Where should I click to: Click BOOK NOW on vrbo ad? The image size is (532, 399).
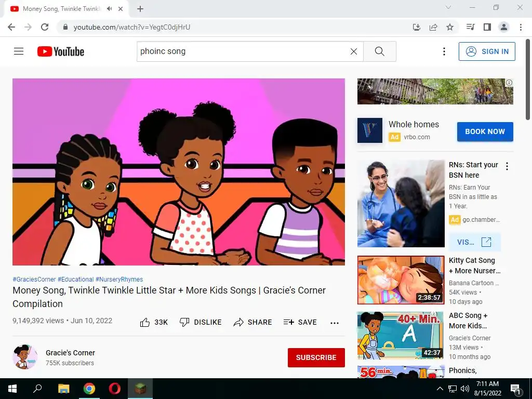pos(485,131)
